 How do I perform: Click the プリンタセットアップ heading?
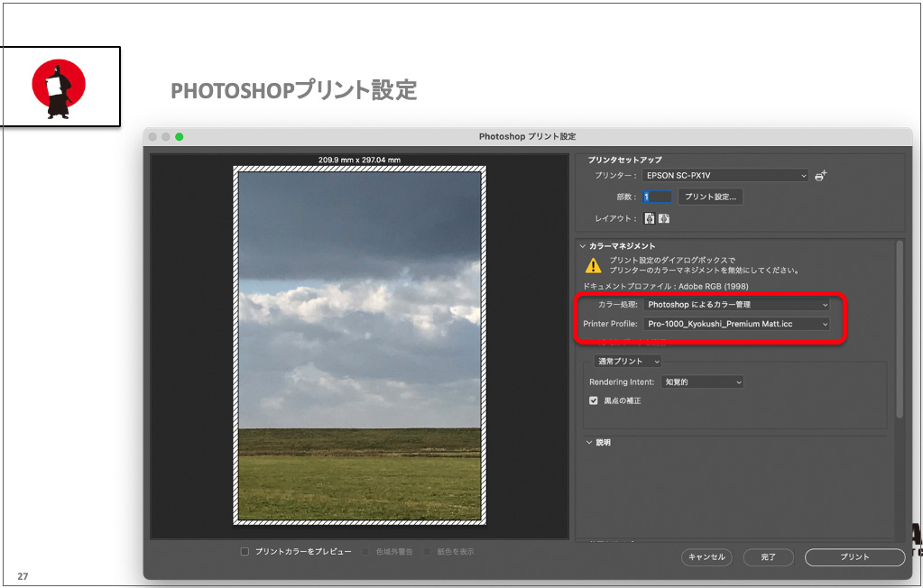[624, 160]
